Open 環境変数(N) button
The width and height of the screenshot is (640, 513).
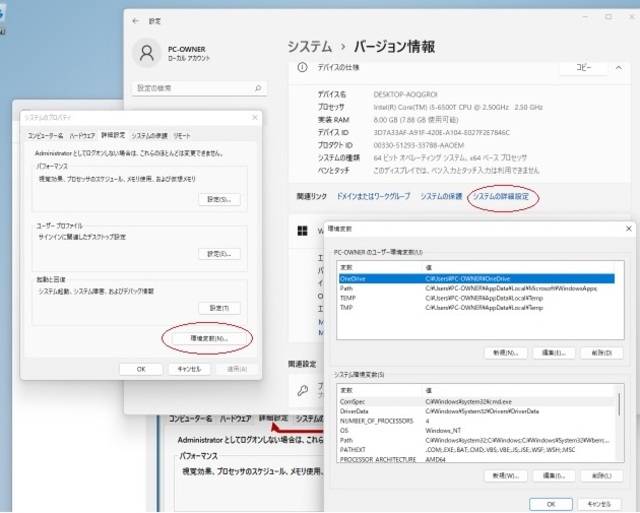click(209, 338)
